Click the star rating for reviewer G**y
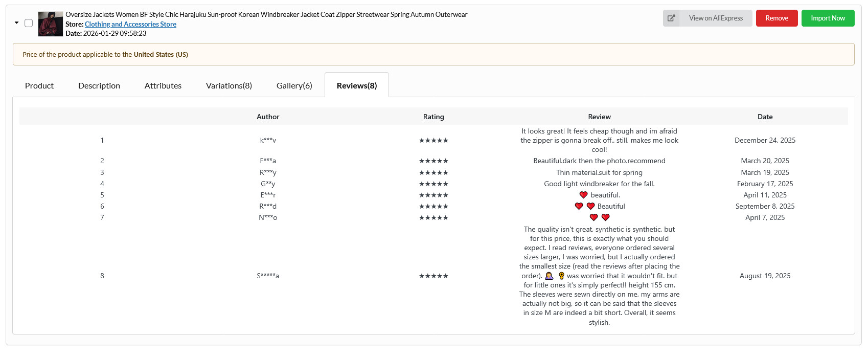 pyautogui.click(x=433, y=184)
